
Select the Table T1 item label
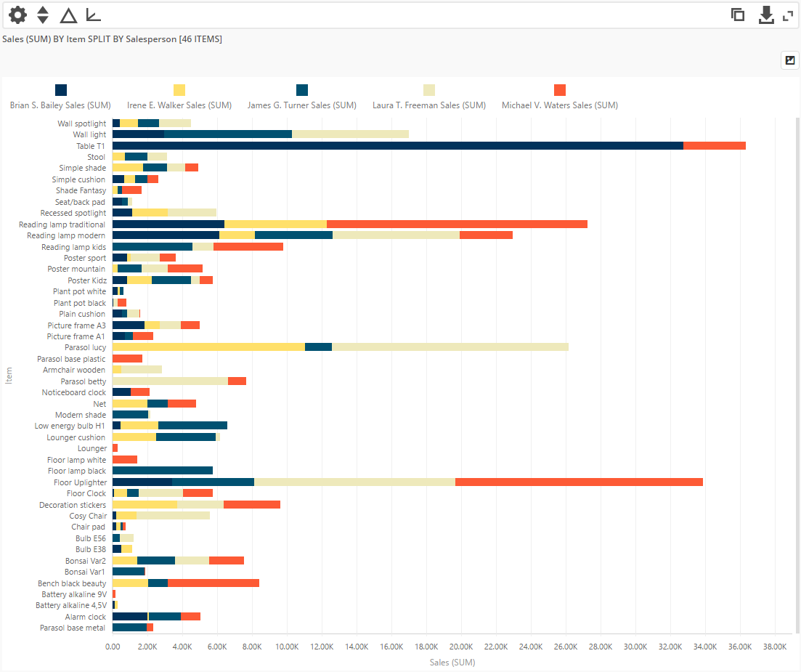[91, 145]
